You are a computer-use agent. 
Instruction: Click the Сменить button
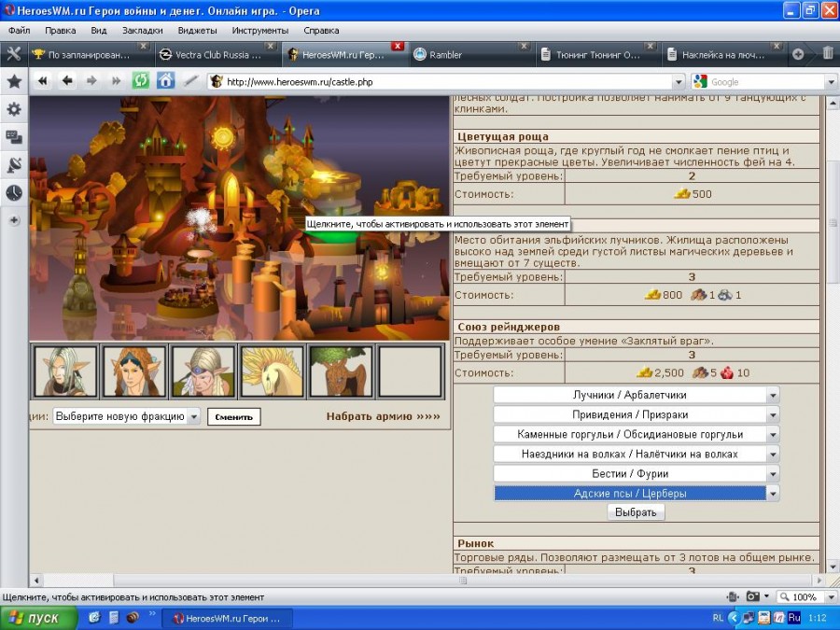[234, 417]
